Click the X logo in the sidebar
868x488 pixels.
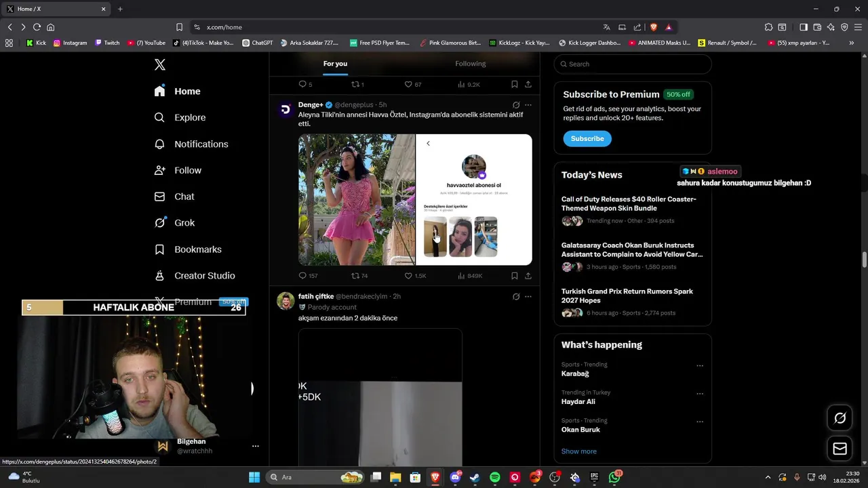tap(160, 64)
